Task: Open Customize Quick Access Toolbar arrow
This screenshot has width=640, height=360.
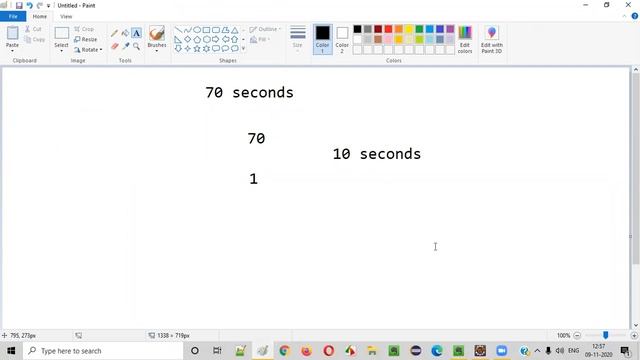Action: (48, 6)
